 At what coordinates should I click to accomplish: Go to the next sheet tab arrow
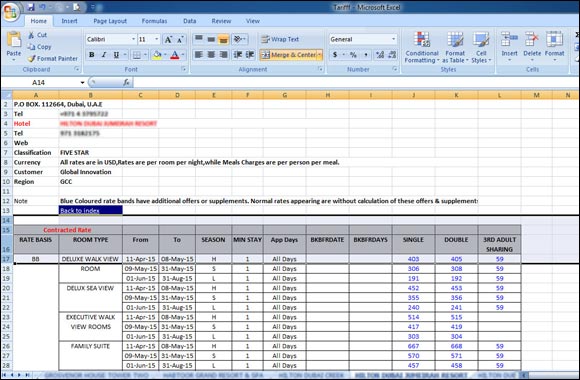click(x=19, y=375)
